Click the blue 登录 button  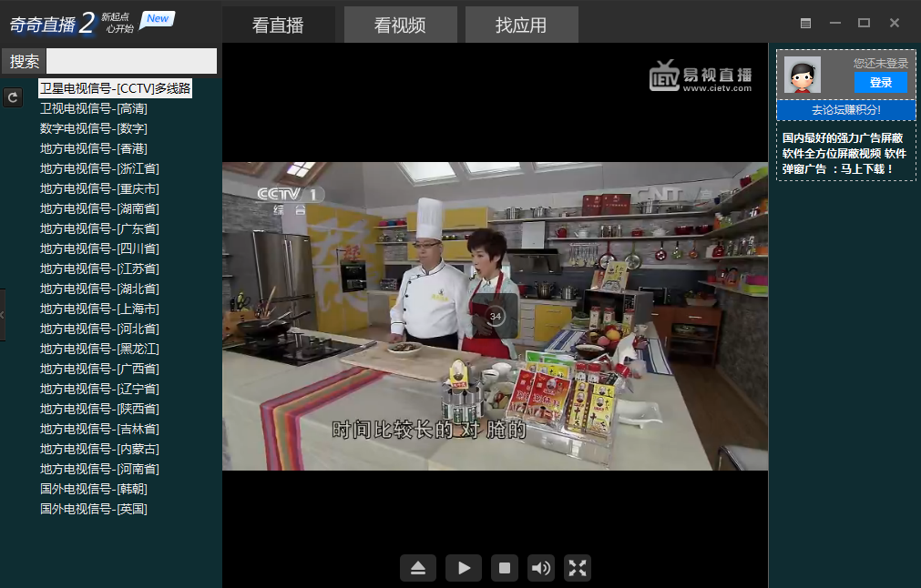tap(881, 83)
